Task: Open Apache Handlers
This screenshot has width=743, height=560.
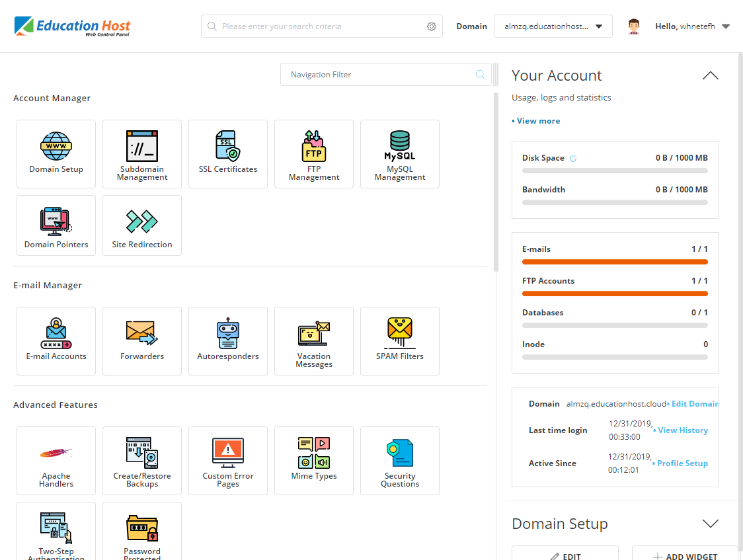Action: tap(56, 461)
